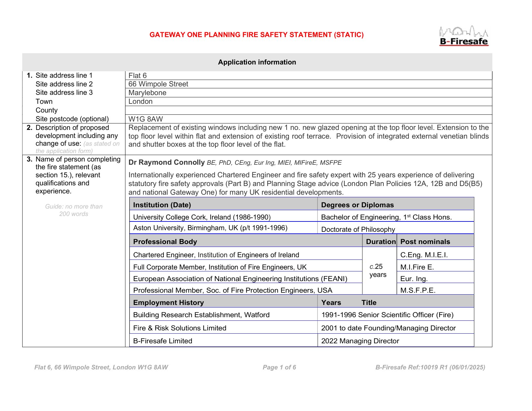Click the Employment History header
This screenshot has width=532, height=411.
(x=169, y=303)
